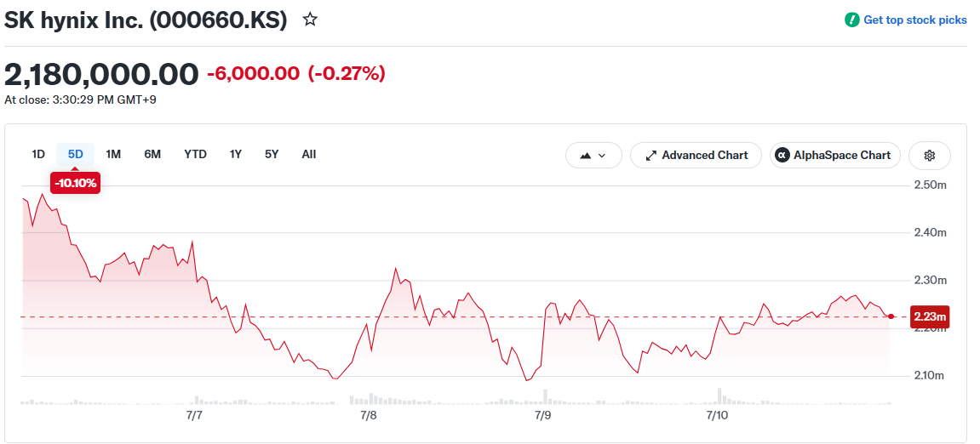980x444 pixels.
Task: Switch chart to 1M range
Action: point(113,154)
